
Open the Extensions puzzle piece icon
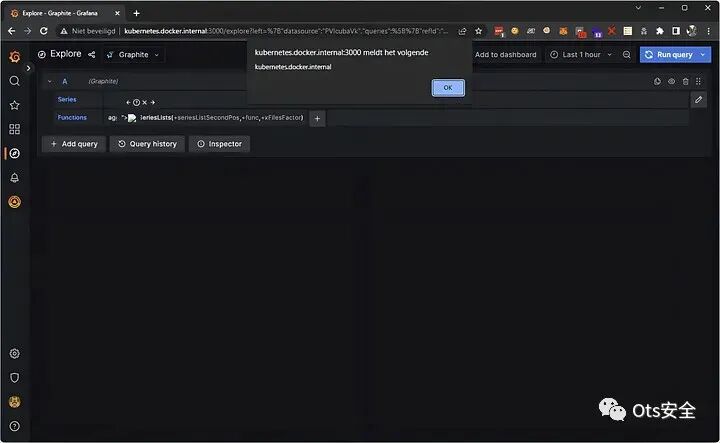(x=660, y=31)
